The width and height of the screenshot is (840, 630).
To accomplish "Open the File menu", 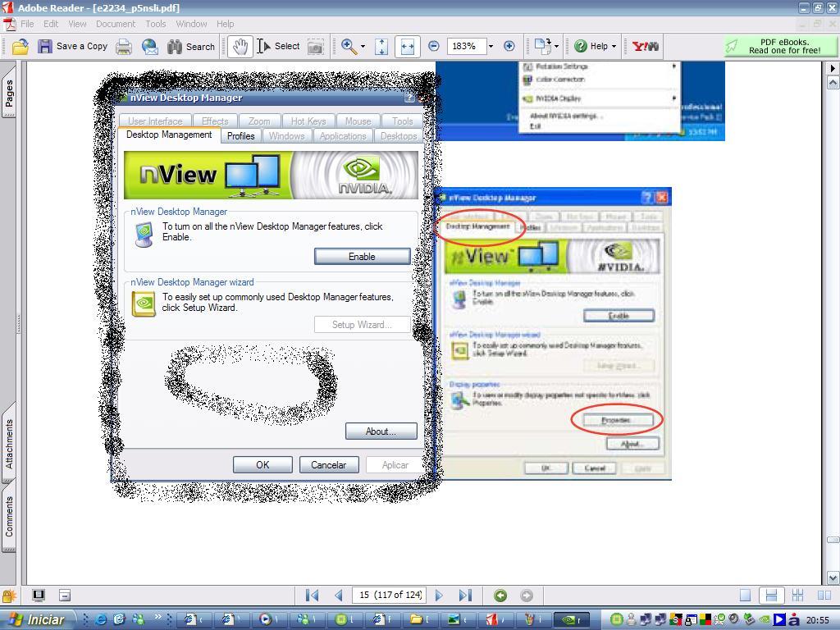I will click(x=27, y=24).
